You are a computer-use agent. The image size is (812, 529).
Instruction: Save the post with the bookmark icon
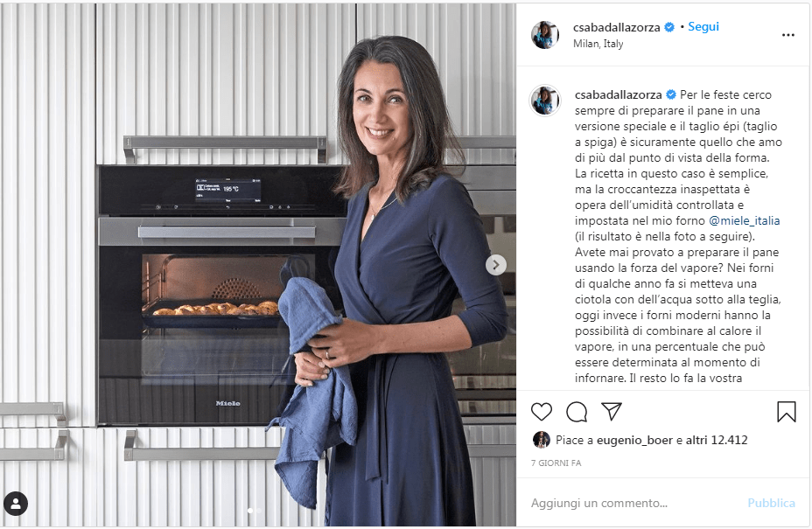click(786, 412)
